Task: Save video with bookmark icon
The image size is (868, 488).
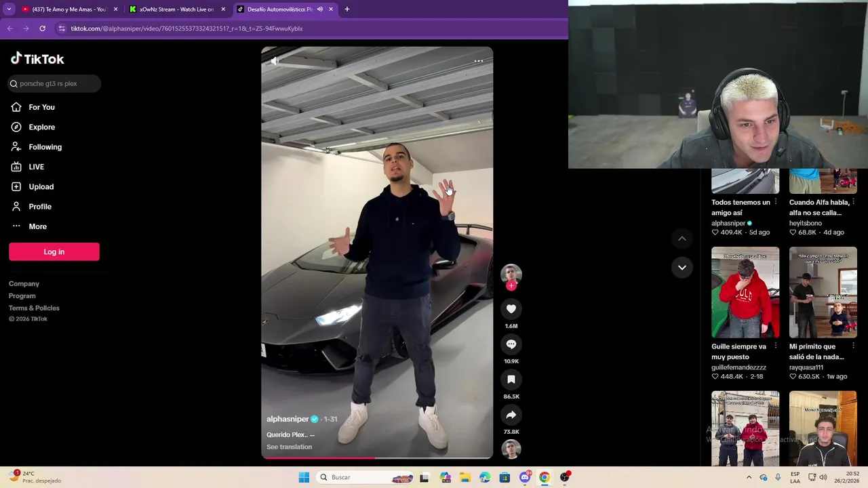Action: [x=511, y=380]
